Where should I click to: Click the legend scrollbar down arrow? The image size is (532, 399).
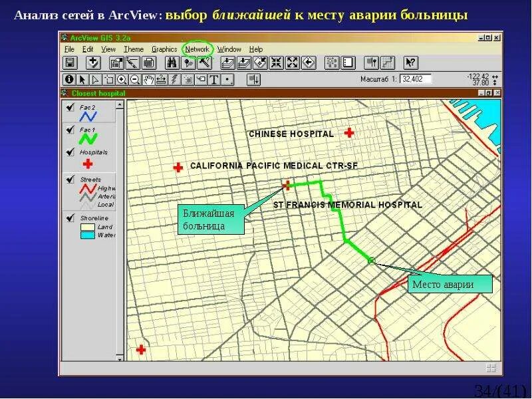(120, 358)
